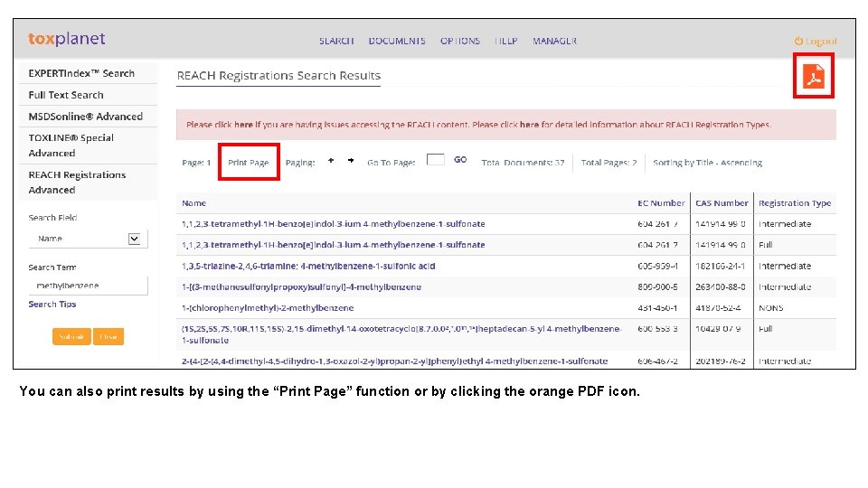Screen dimensions: 868x488
Task: Open the Search Tips link
Action: 52,304
